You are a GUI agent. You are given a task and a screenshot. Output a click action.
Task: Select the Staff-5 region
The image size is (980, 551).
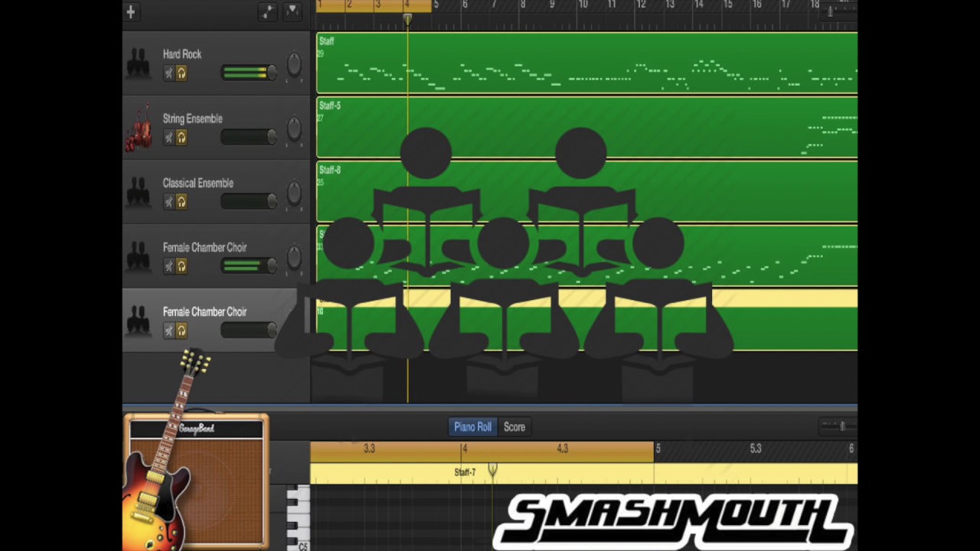(587, 127)
